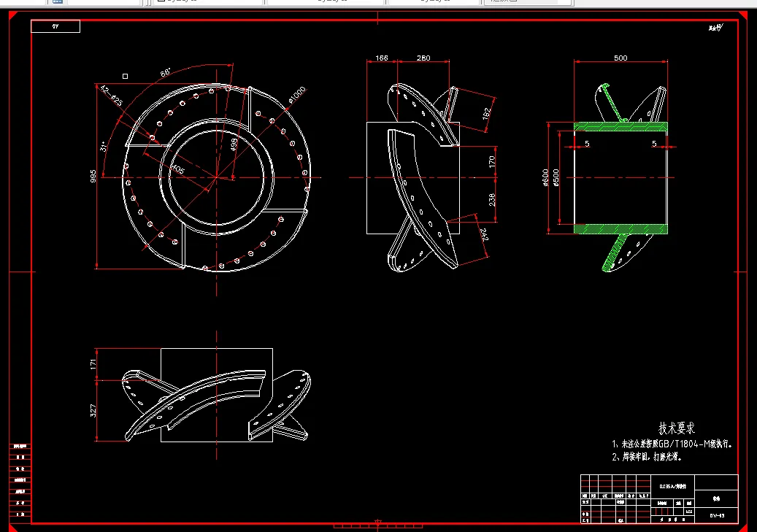757x532 pixels.
Task: Click the ø1000 diameter label
Action: click(x=297, y=95)
